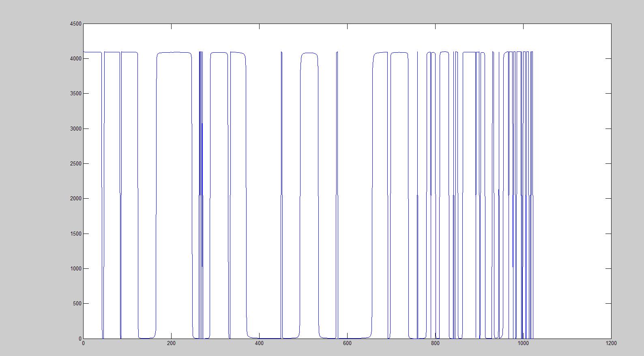Click the 4500 label on the vertical axis
This screenshot has height=356, width=644.
tap(75, 24)
